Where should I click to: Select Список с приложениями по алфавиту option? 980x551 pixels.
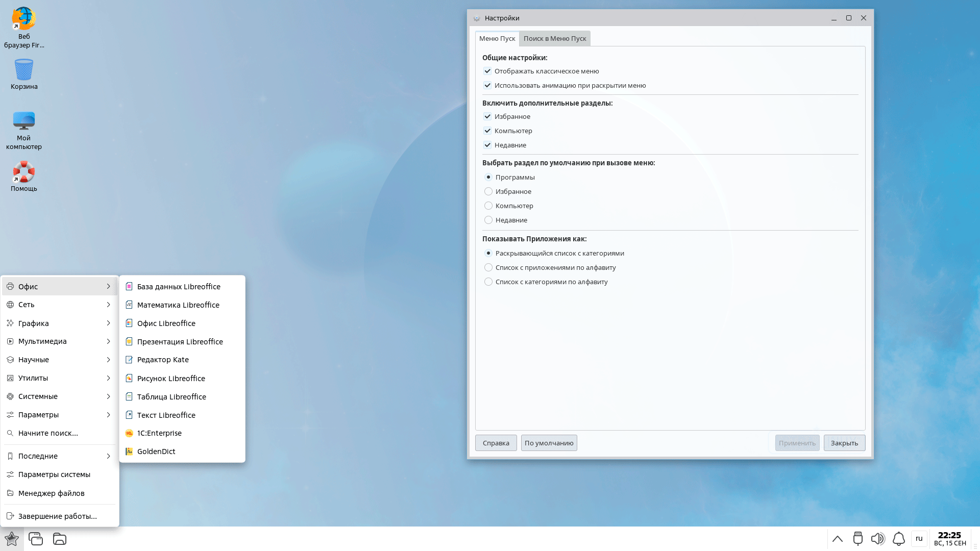pos(488,267)
